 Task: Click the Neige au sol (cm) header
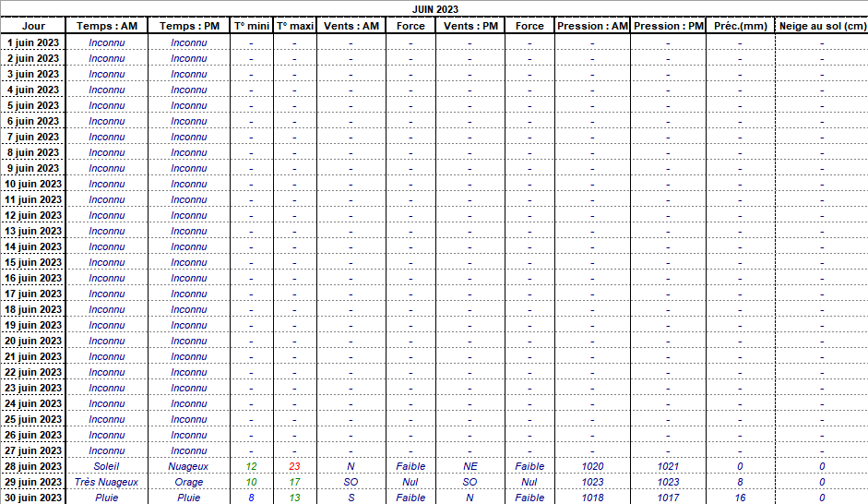coord(821,26)
